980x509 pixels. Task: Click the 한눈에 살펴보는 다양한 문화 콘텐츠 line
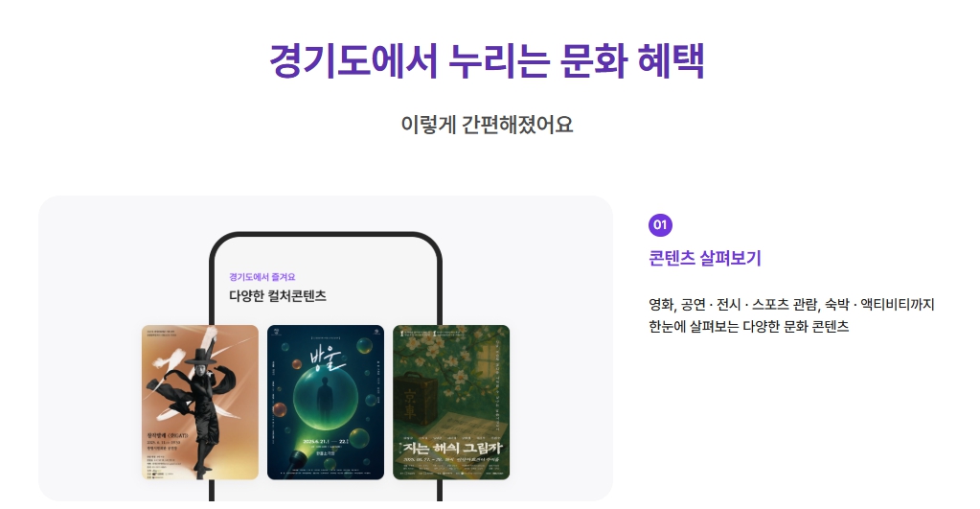click(749, 327)
